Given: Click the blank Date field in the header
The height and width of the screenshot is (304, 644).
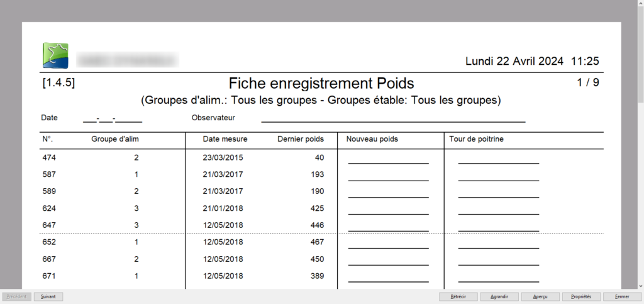Looking at the screenshot, I should tap(112, 118).
